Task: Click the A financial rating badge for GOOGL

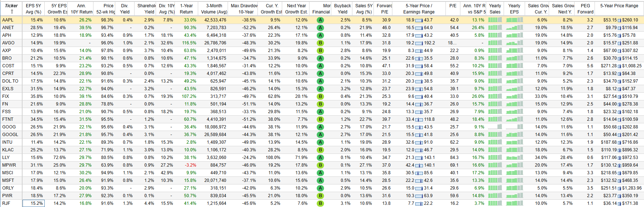Action: 320,135
